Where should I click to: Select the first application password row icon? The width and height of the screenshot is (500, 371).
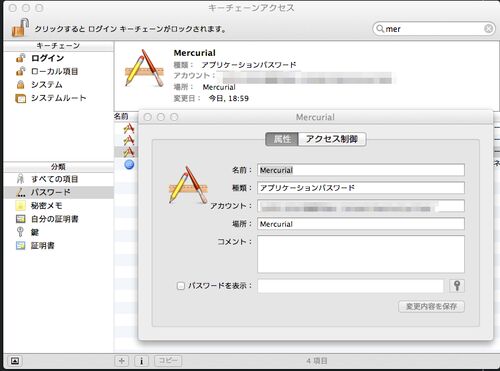click(129, 128)
